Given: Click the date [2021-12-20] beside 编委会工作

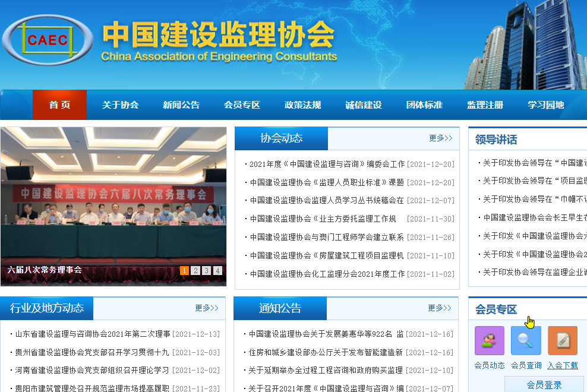Looking at the screenshot, I should 431,164.
